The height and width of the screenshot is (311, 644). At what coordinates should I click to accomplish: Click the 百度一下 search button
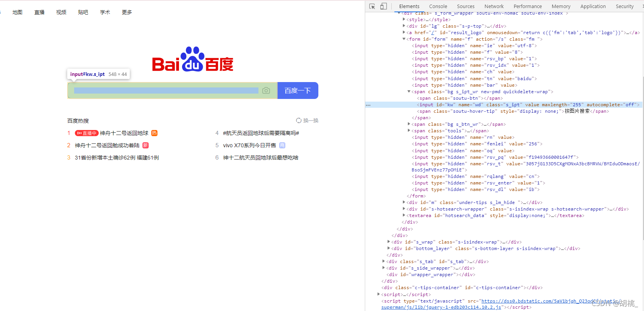[x=298, y=91]
